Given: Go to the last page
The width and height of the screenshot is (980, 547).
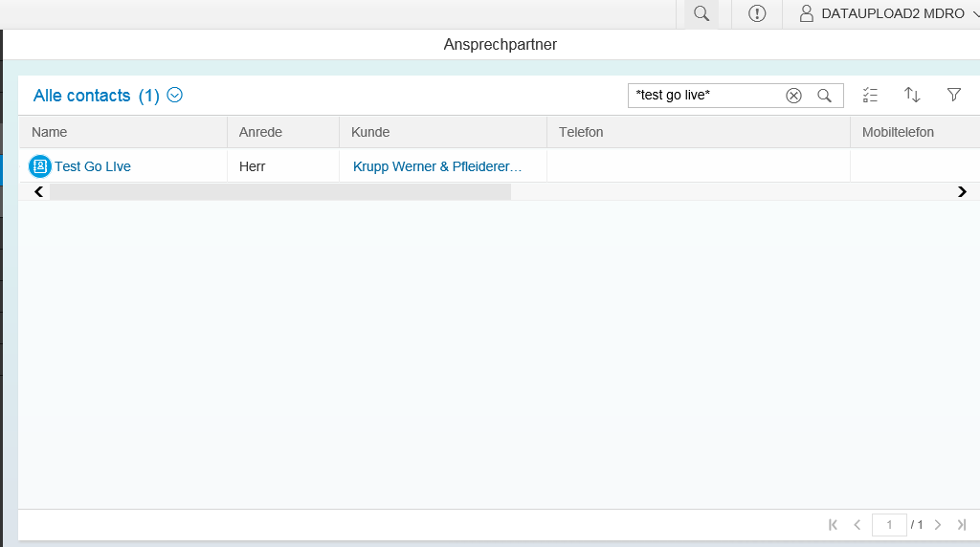Looking at the screenshot, I should (962, 525).
